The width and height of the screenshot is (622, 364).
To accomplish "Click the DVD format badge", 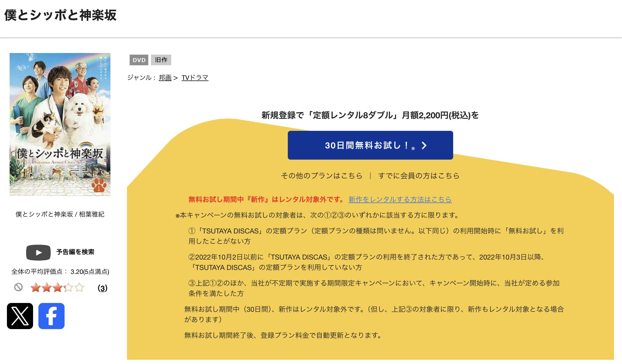I will [x=139, y=60].
